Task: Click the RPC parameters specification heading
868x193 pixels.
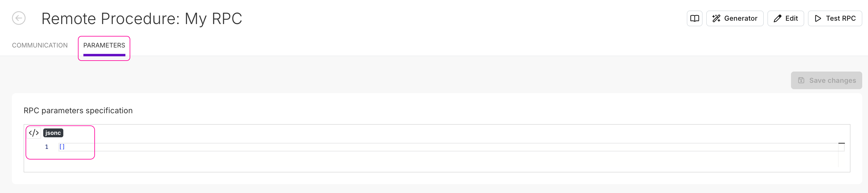Action: point(78,111)
